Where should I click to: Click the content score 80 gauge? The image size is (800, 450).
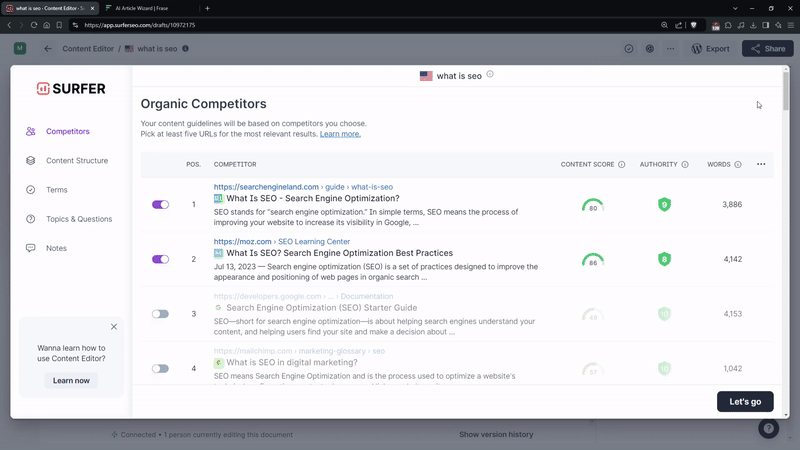pos(593,205)
